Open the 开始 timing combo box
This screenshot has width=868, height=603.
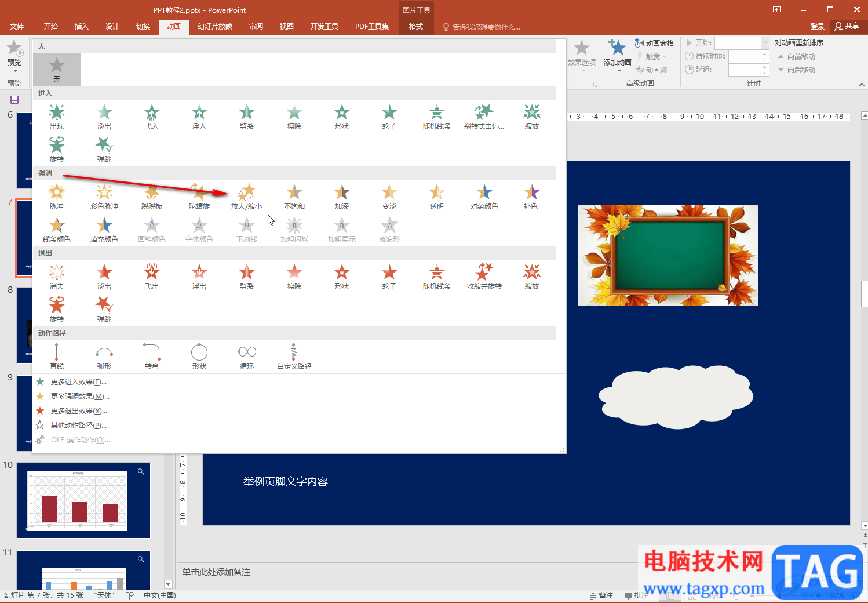pyautogui.click(x=742, y=43)
